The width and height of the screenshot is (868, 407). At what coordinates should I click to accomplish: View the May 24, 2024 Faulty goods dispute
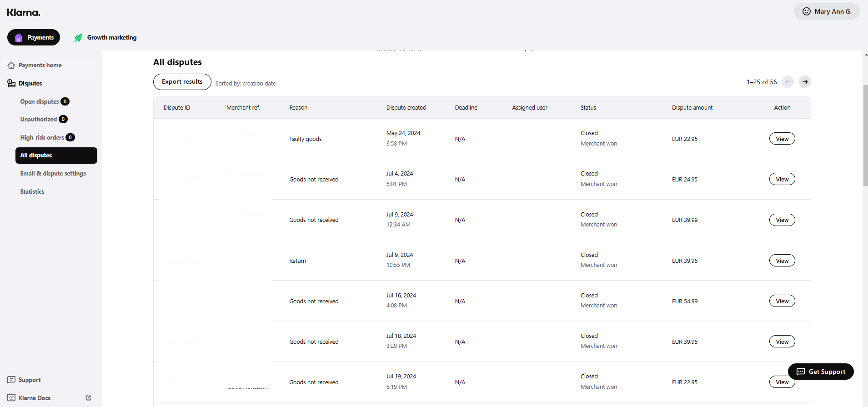[782, 139]
